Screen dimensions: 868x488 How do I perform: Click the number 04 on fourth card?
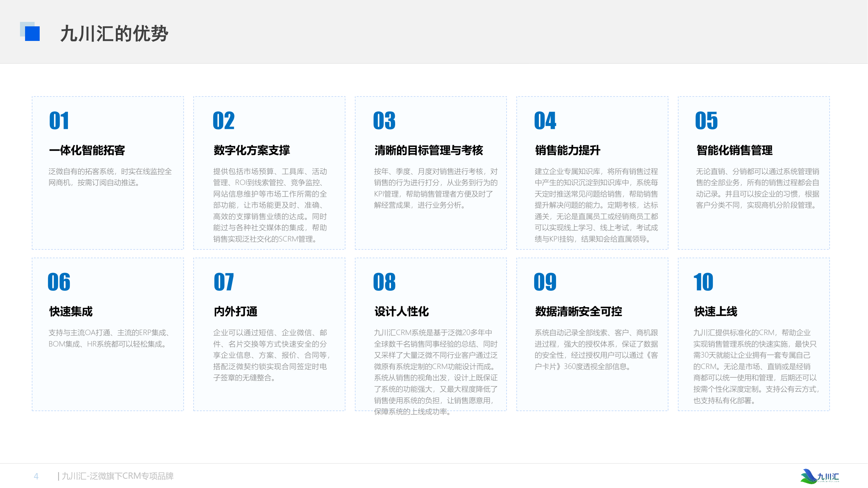tap(545, 121)
